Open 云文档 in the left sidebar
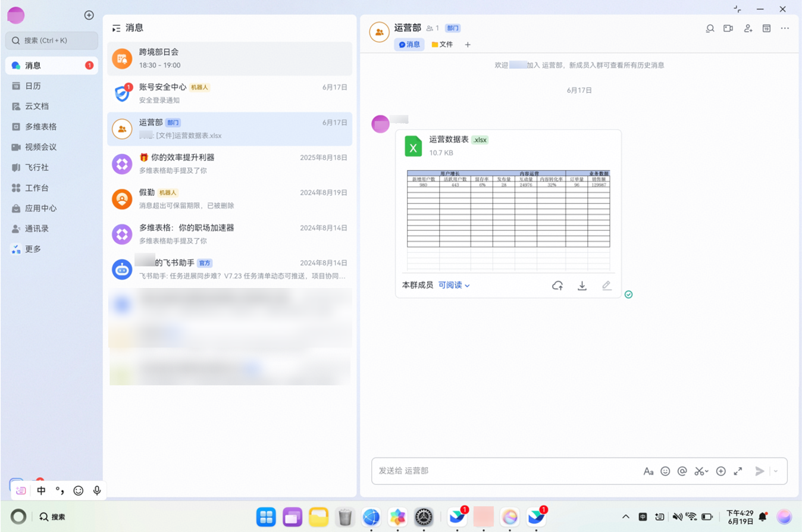The height and width of the screenshot is (532, 802). [x=52, y=106]
